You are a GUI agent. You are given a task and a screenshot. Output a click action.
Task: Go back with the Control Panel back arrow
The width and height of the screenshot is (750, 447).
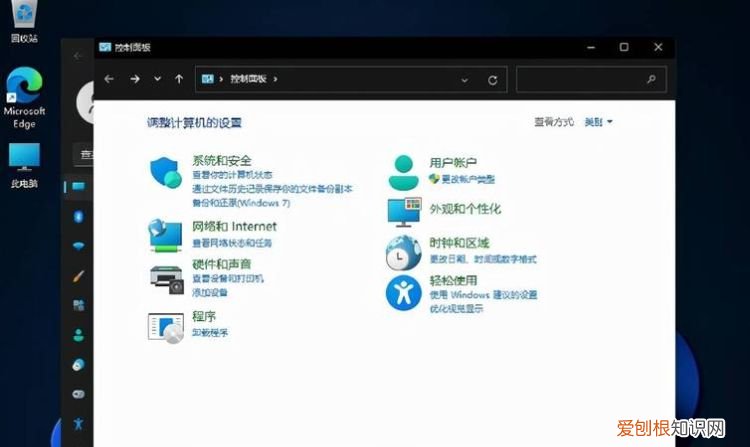point(109,79)
